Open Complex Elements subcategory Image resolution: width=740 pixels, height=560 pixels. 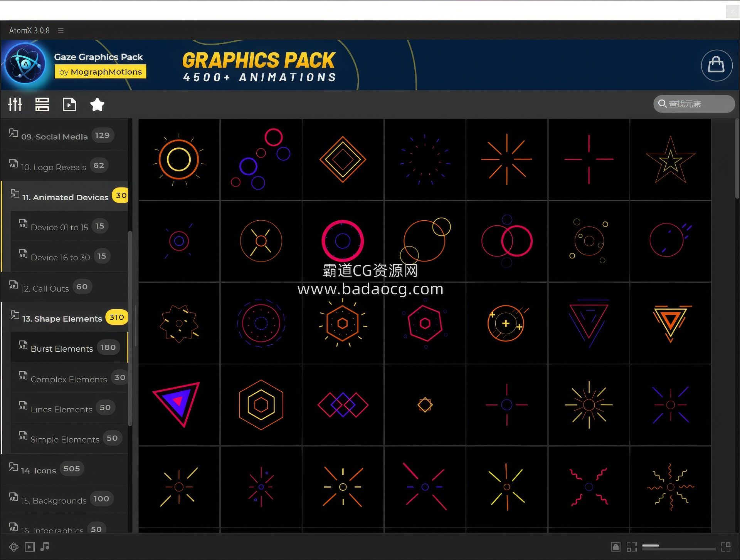tap(69, 378)
